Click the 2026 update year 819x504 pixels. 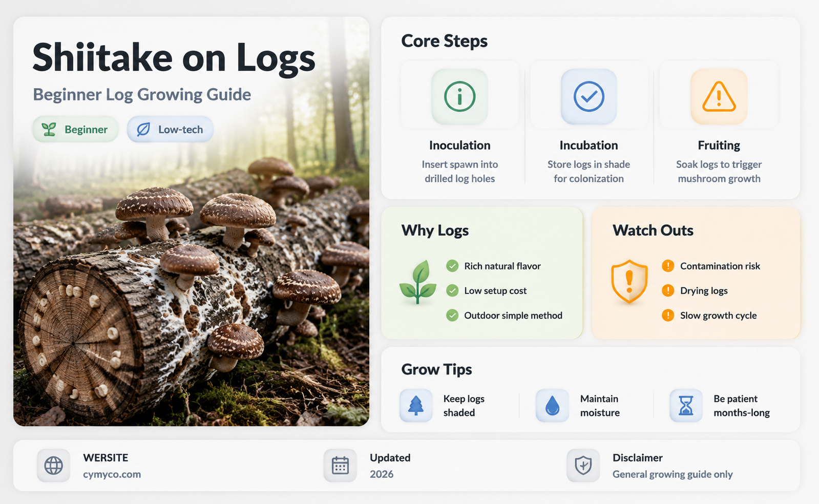tap(382, 474)
